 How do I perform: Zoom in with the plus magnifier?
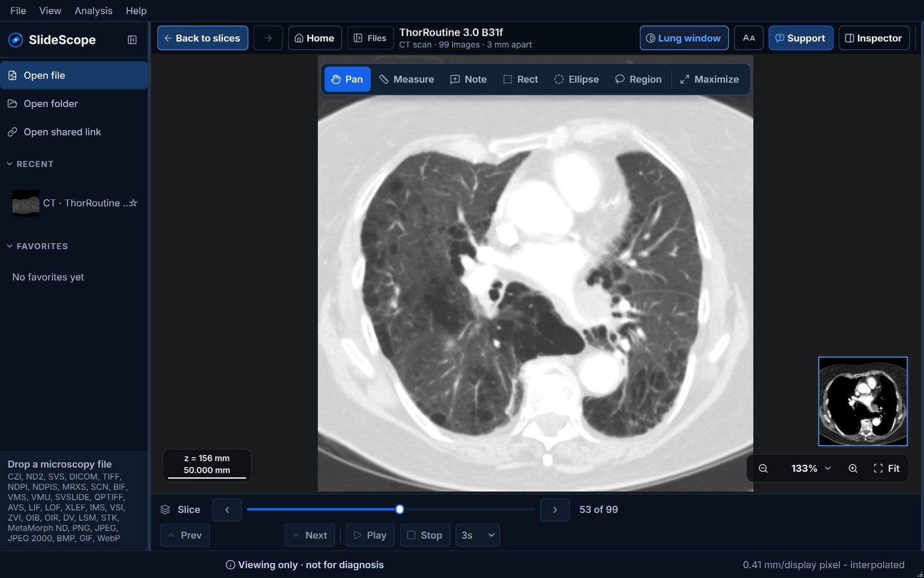coord(853,468)
